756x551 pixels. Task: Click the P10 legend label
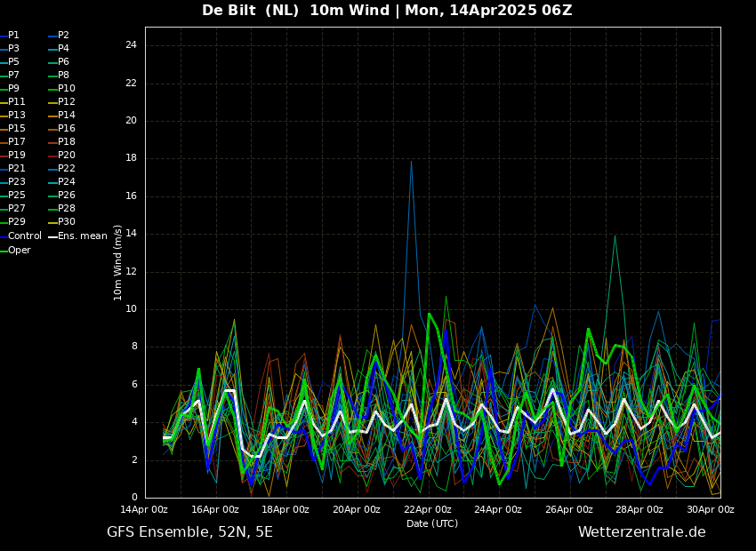[x=67, y=89]
